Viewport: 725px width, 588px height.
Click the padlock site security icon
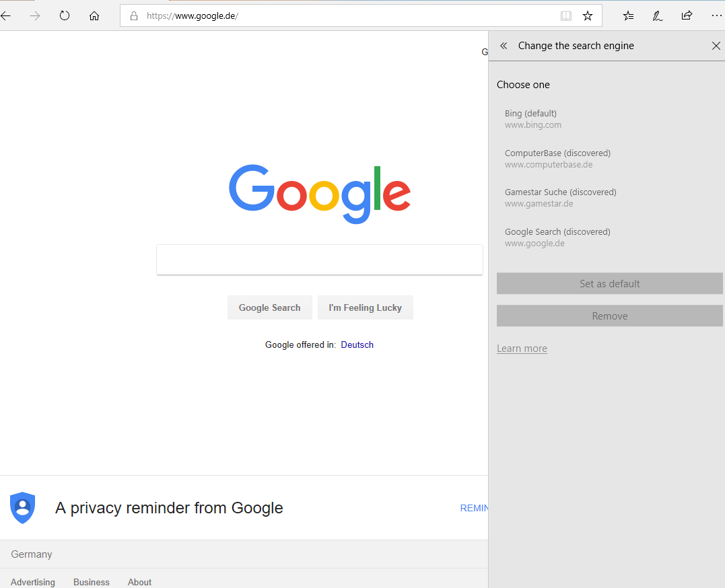click(x=134, y=15)
